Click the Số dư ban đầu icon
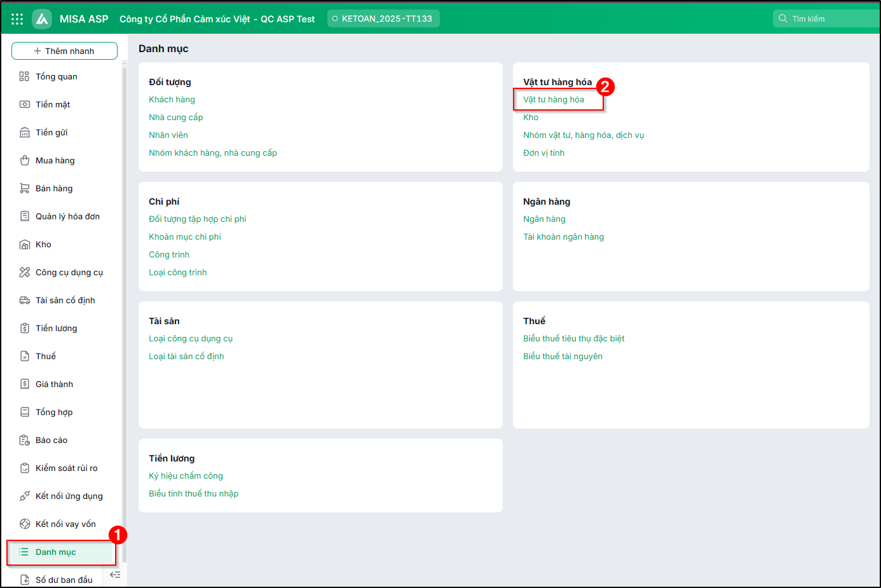The image size is (881, 588). [24, 580]
